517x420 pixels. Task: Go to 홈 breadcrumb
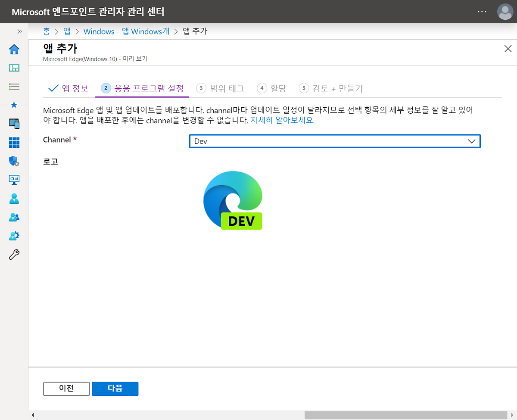click(47, 31)
